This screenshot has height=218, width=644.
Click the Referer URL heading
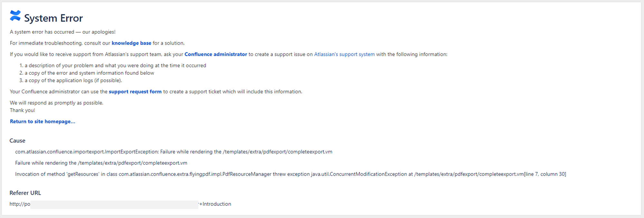coord(25,193)
